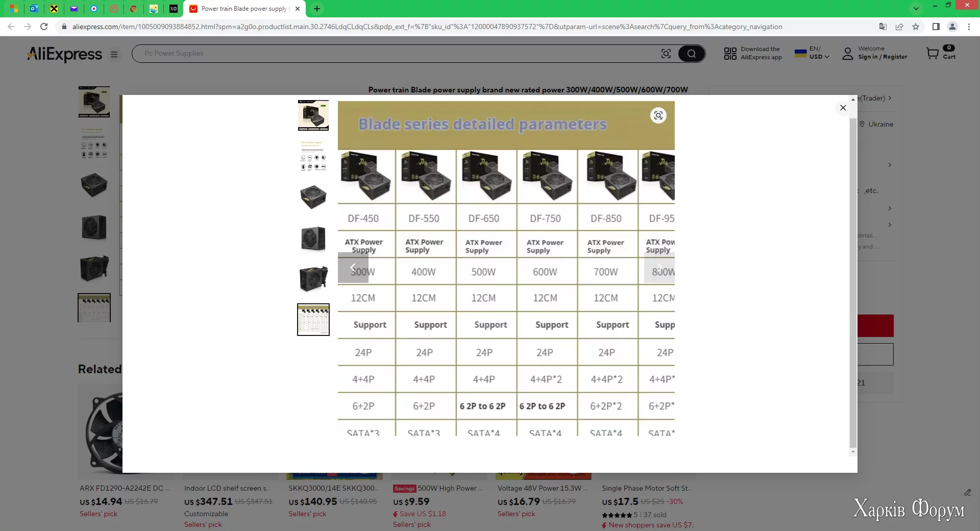Click the address bar URL
The width and height of the screenshot is (980, 531).
[x=427, y=27]
